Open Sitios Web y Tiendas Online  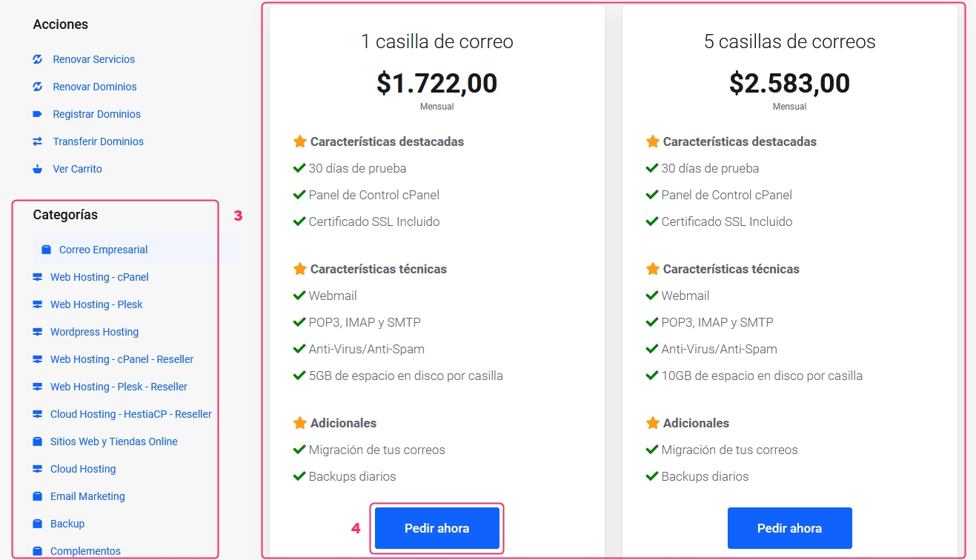coord(114,441)
